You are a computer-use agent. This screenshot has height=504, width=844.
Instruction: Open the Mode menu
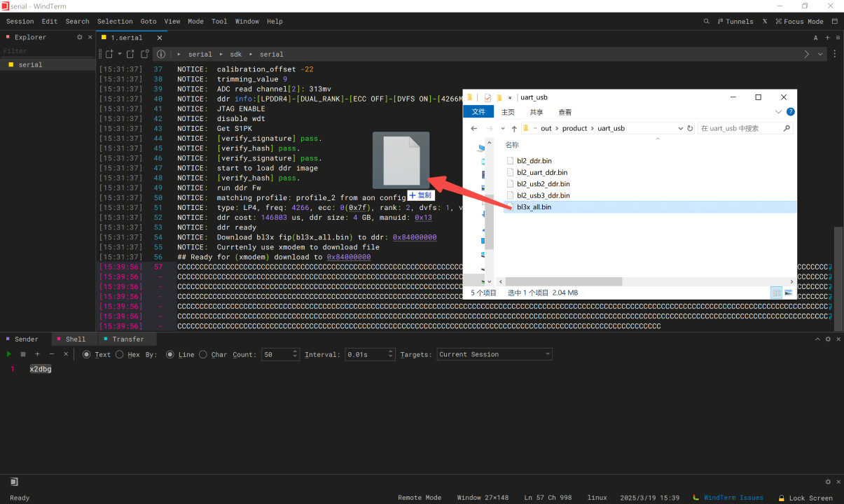pyautogui.click(x=195, y=21)
